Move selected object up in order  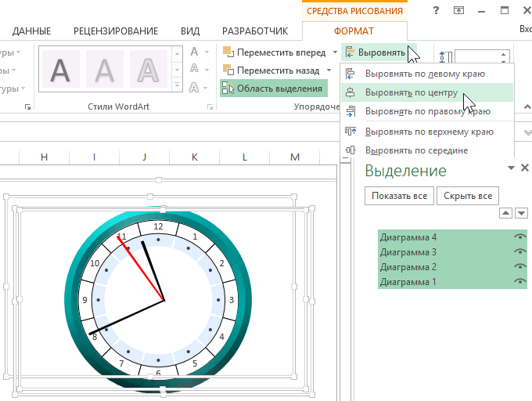coord(505,213)
